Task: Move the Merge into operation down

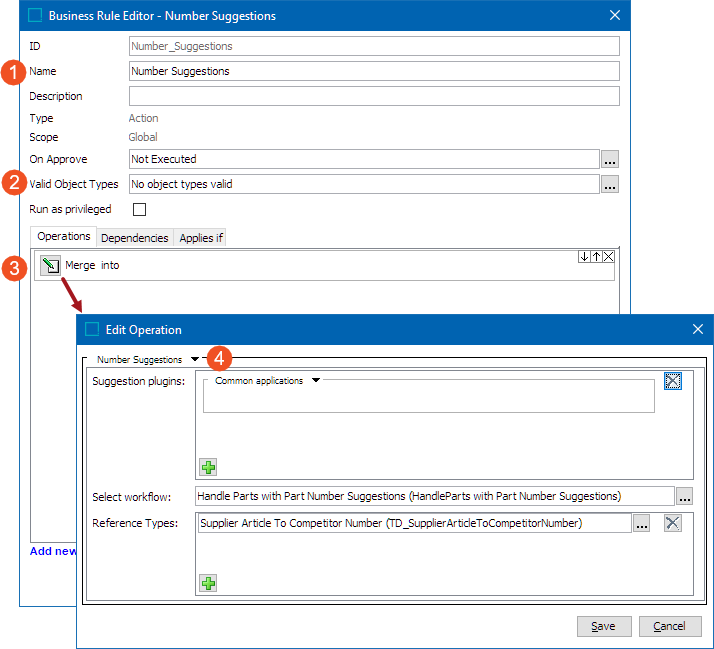Action: pos(584,256)
